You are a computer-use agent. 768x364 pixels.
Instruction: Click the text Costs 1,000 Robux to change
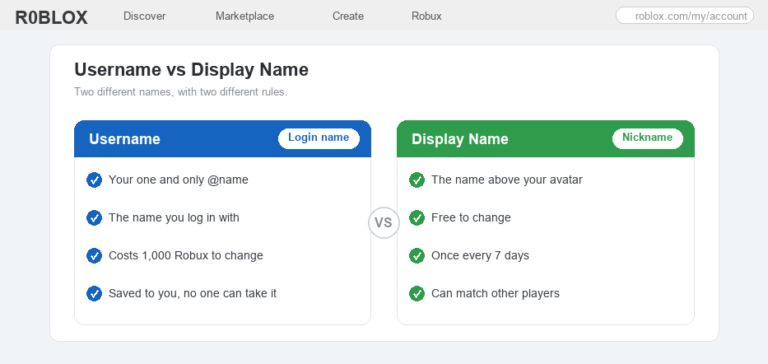coord(186,255)
